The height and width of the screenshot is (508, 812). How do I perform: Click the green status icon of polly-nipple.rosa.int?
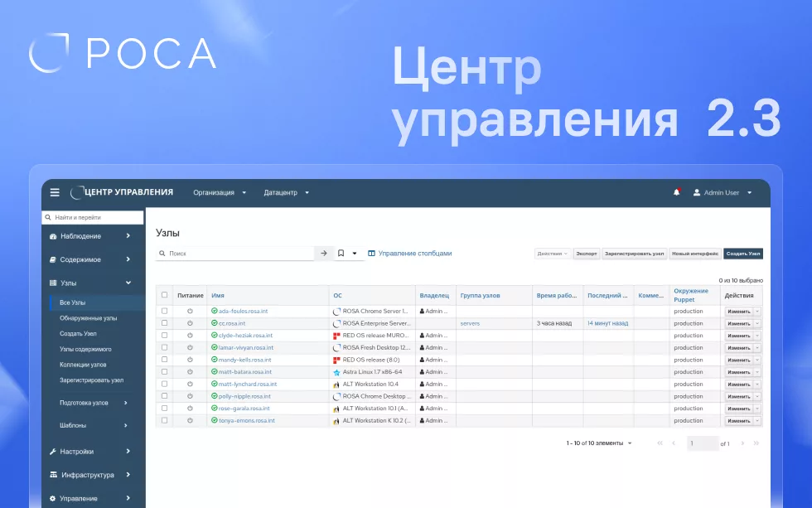[x=214, y=396]
